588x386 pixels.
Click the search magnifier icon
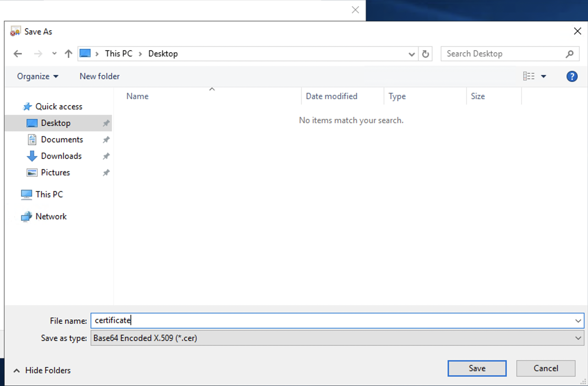point(570,54)
